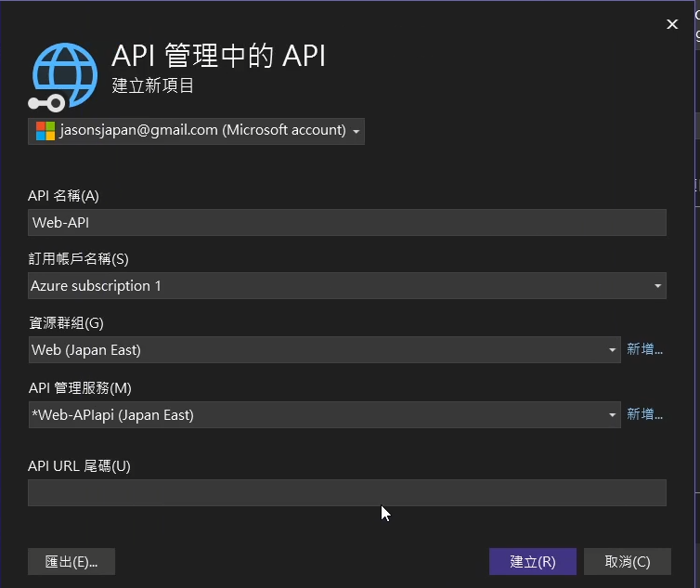700x588 pixels.
Task: Open the resource group Web (Japan East) dropdown
Action: point(325,350)
